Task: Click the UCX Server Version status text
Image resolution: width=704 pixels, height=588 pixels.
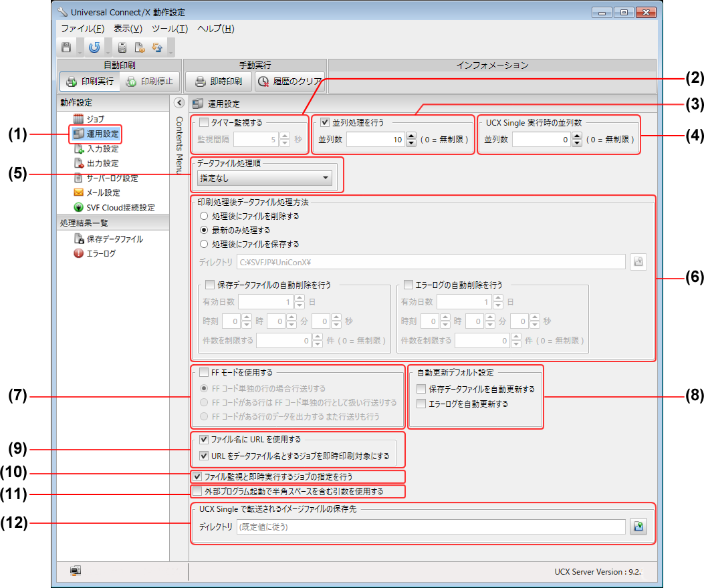Action: click(x=598, y=572)
